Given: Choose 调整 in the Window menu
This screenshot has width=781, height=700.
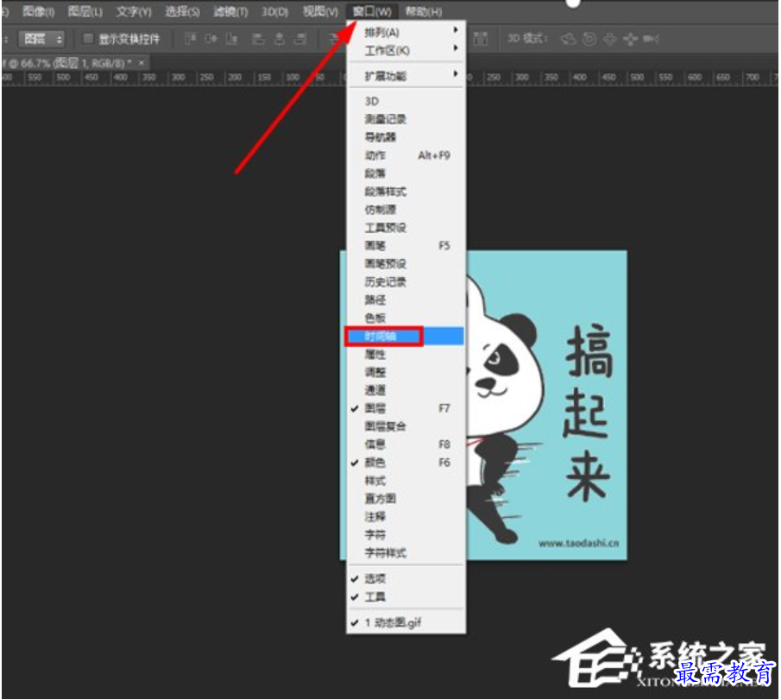Looking at the screenshot, I should click(406, 372).
